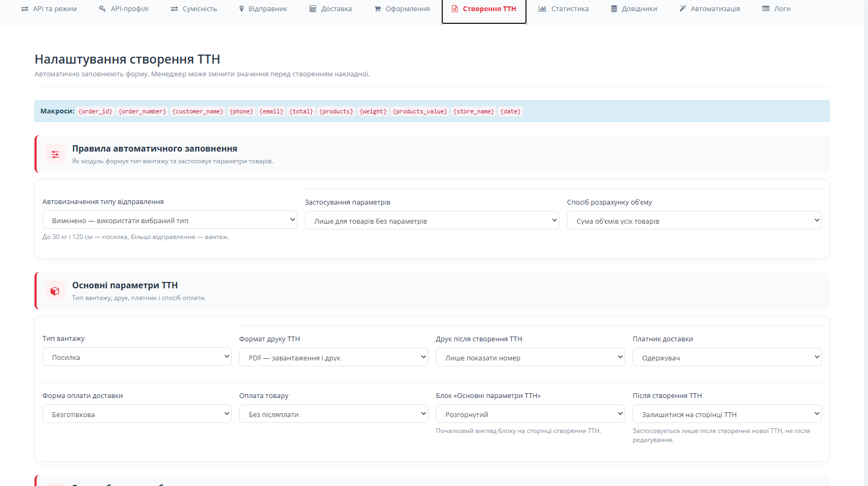Click the database icon of Довідники
This screenshot has width=868, height=486.
(x=614, y=9)
